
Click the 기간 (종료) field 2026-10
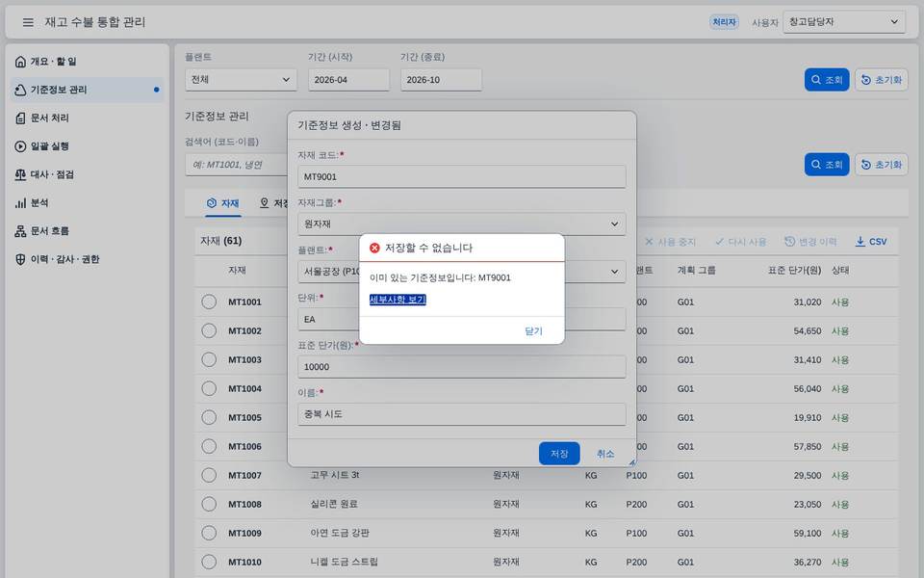[x=442, y=80]
